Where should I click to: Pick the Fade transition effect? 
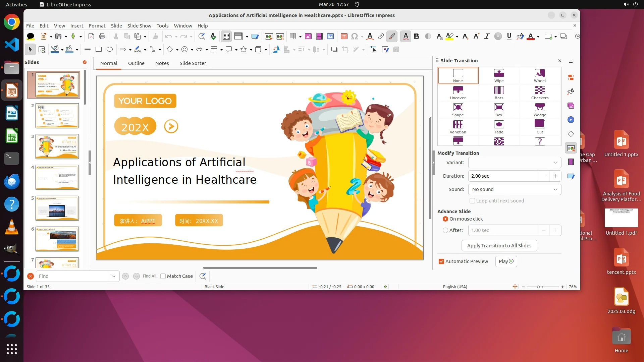(499, 125)
